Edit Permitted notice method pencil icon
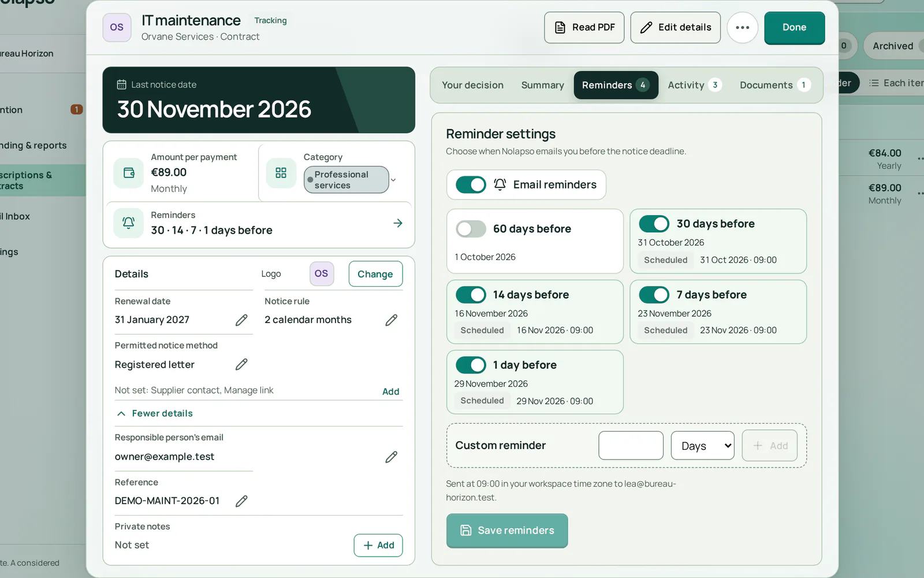The width and height of the screenshot is (924, 578). (x=241, y=365)
